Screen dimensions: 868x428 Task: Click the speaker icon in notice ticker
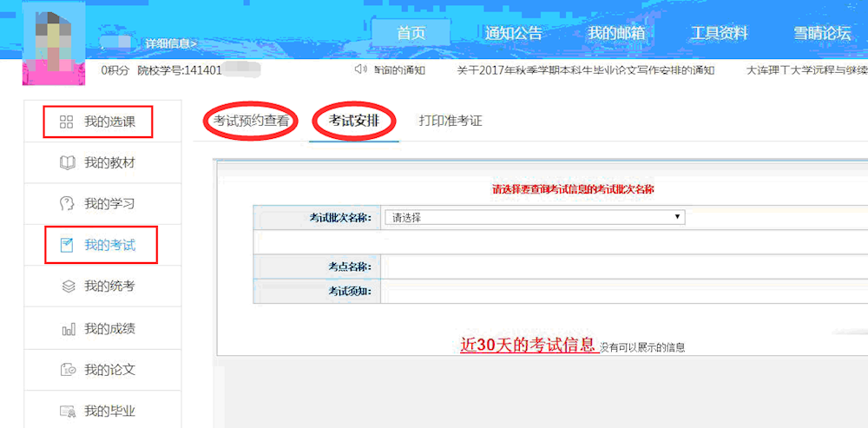tap(360, 69)
